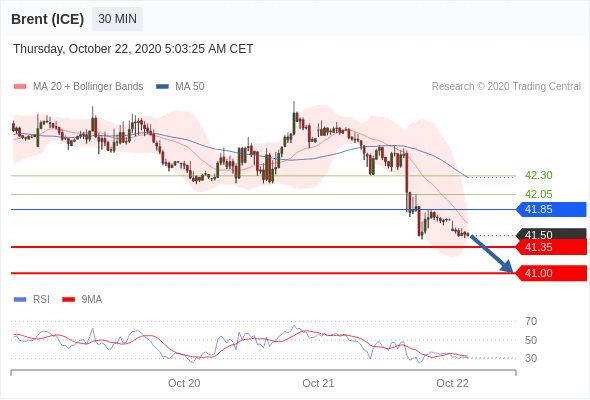
Task: Click the red 41.35 support price tag
Action: click(551, 247)
